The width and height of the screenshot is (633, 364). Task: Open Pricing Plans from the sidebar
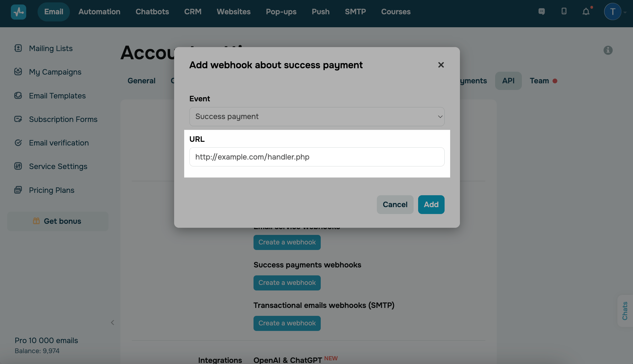click(x=52, y=190)
